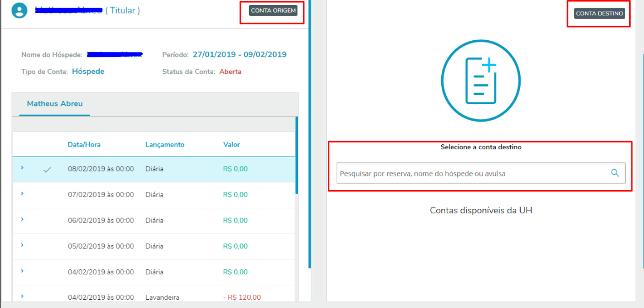Viewport: 644px width, 308px height.
Task: Click the Status da Conta label
Action: point(189,72)
